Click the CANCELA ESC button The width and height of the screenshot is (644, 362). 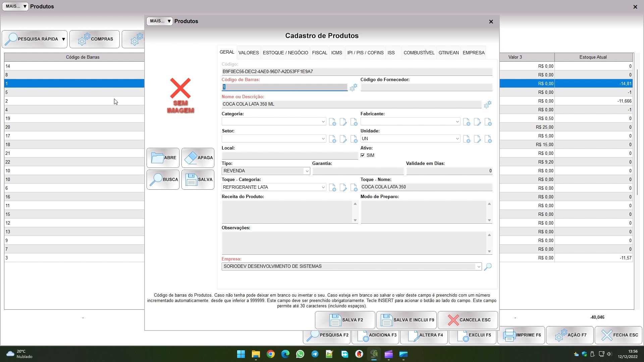(468, 320)
